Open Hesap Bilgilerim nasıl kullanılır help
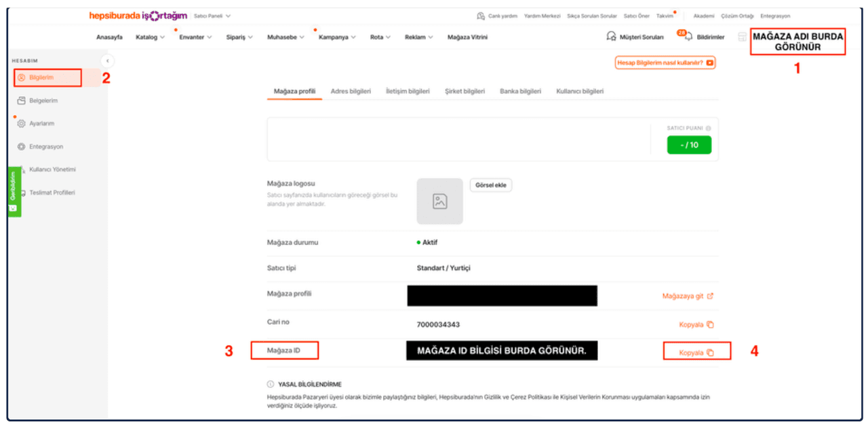The width and height of the screenshot is (868, 426). [665, 63]
